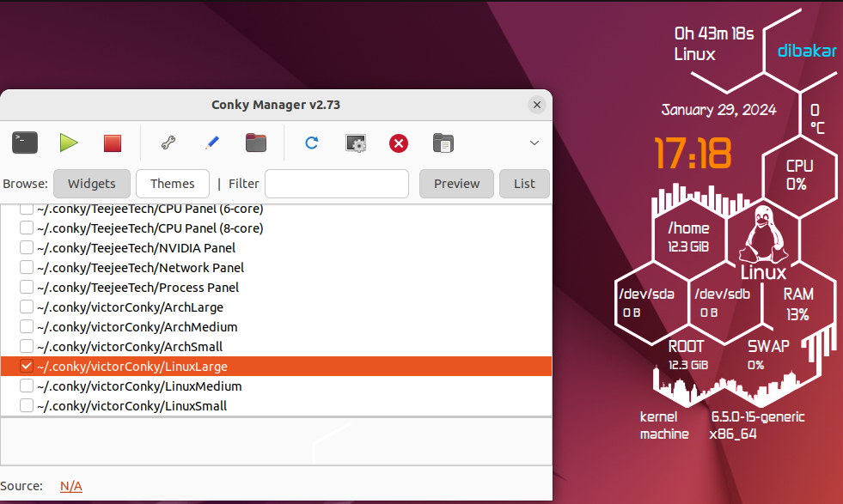Expand toolbar overflow chevron
Image resolution: width=843 pixels, height=504 pixels.
point(535,143)
